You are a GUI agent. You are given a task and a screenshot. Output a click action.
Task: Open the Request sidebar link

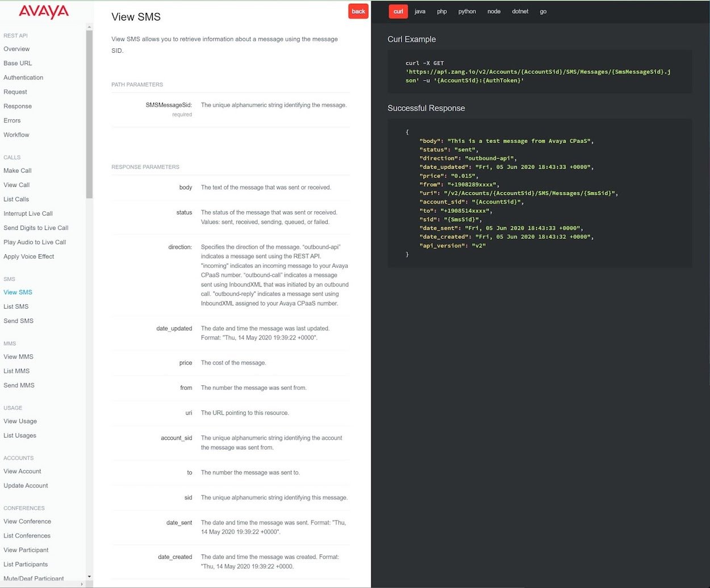pos(15,92)
